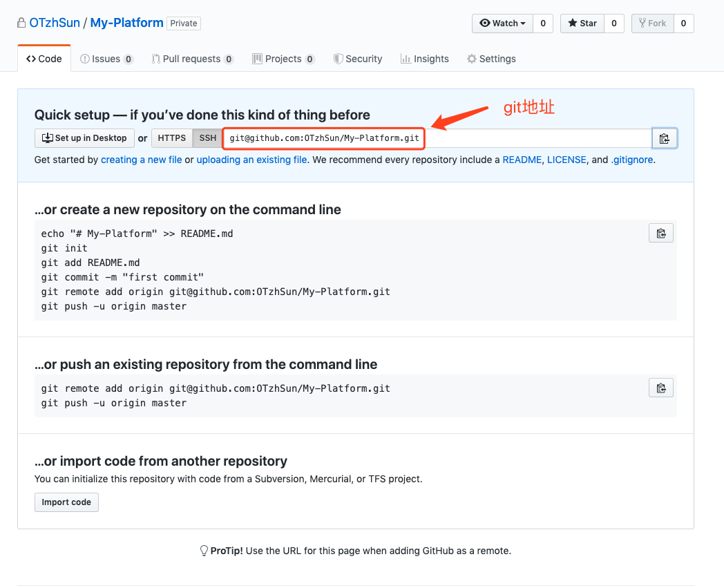
Task: Copy the quick setup SSH URL to clipboard
Action: [x=664, y=138]
